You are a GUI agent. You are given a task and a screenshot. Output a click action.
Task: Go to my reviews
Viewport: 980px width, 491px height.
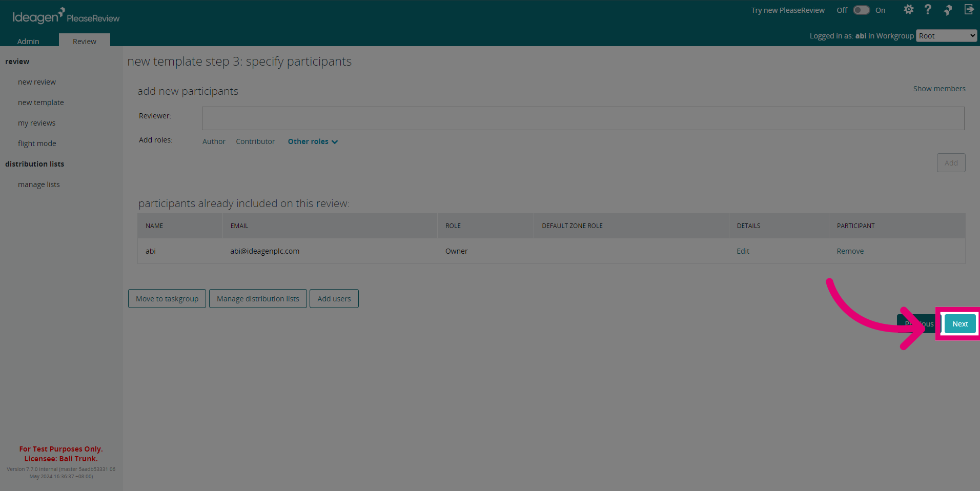click(36, 123)
